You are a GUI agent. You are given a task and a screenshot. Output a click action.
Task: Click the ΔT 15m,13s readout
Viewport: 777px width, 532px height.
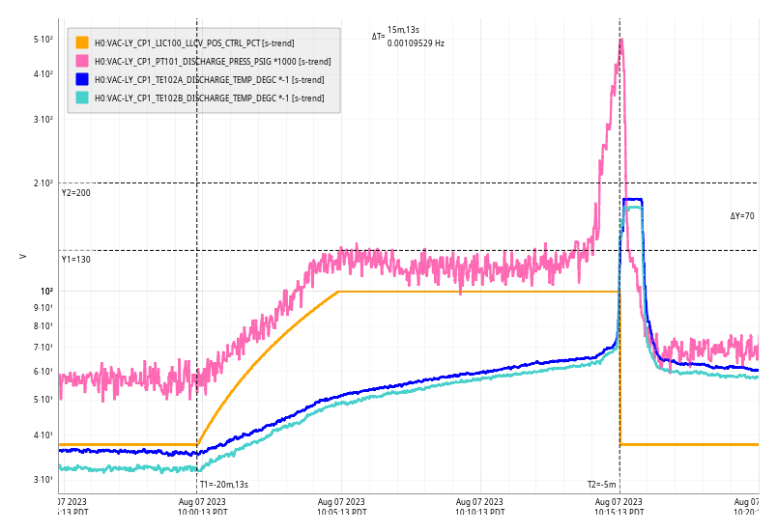pyautogui.click(x=403, y=30)
